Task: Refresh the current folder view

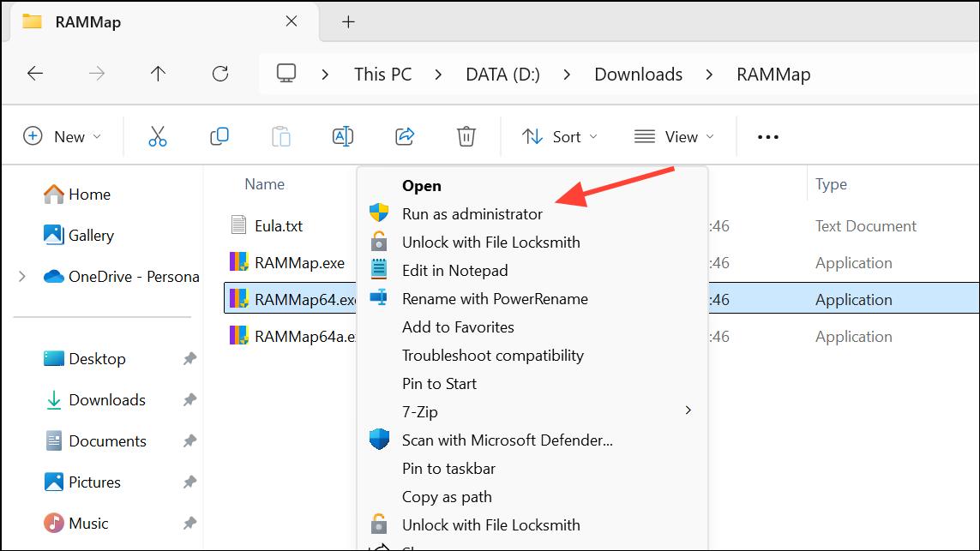Action: tap(220, 74)
